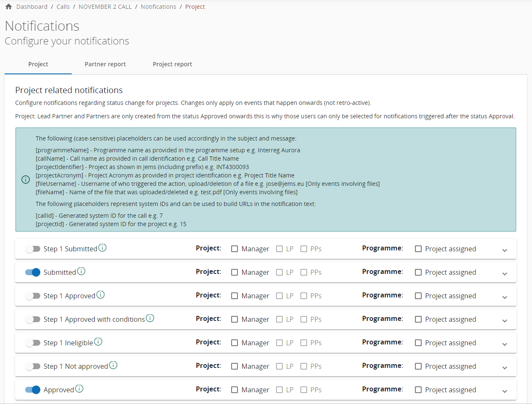Viewport: 532px width, 404px height.
Task: Open NOVEMBER 2 CALL breadcrumb link
Action: pyautogui.click(x=105, y=7)
